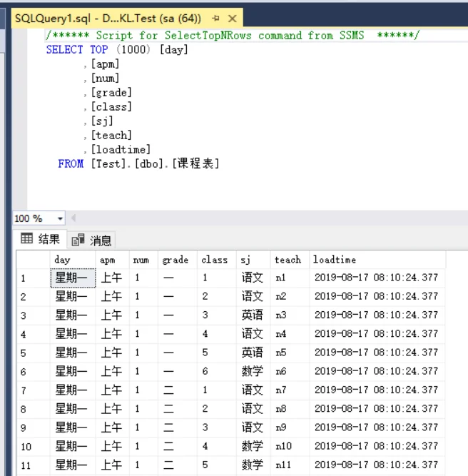The height and width of the screenshot is (476, 468).
Task: Select the loadtime column header
Action: 377,260
